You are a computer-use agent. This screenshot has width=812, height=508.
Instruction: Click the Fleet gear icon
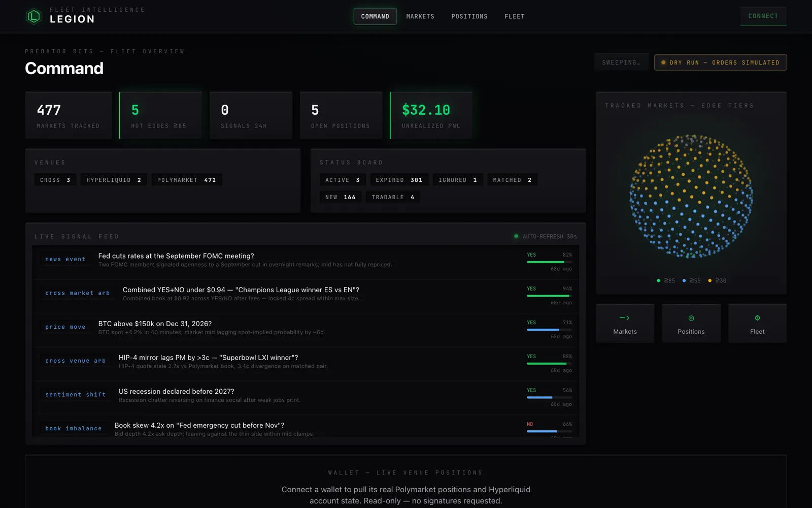point(757,318)
